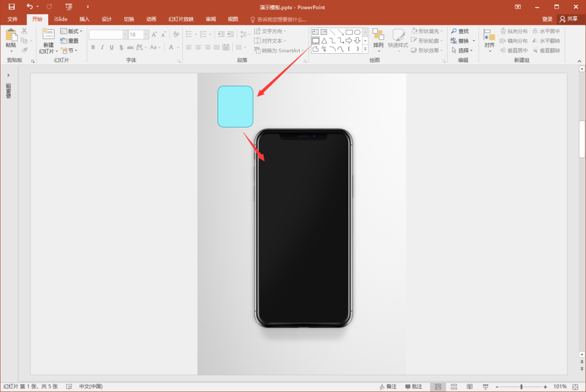
Task: Click the zoom in plus button
Action: click(545, 387)
